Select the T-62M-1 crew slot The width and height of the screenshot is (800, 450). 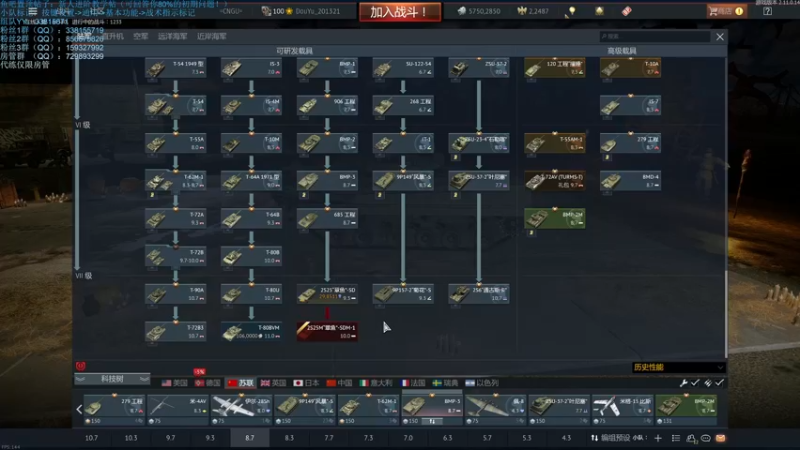[368, 409]
